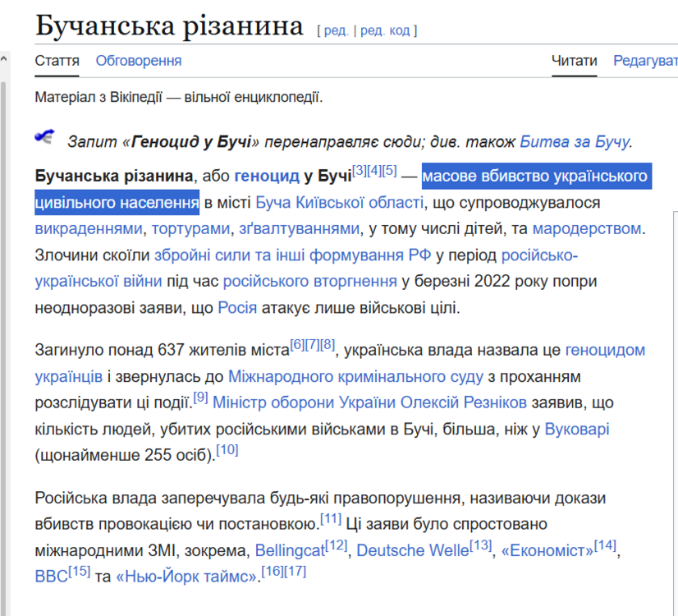Open Міжнародного кримінального суду link
The width and height of the screenshot is (678, 616).
coord(355,377)
